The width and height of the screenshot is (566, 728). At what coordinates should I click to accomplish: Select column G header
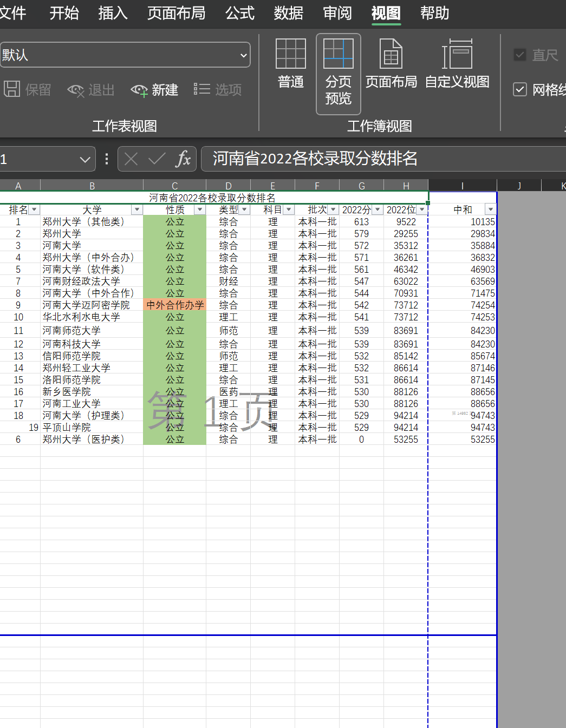[362, 186]
